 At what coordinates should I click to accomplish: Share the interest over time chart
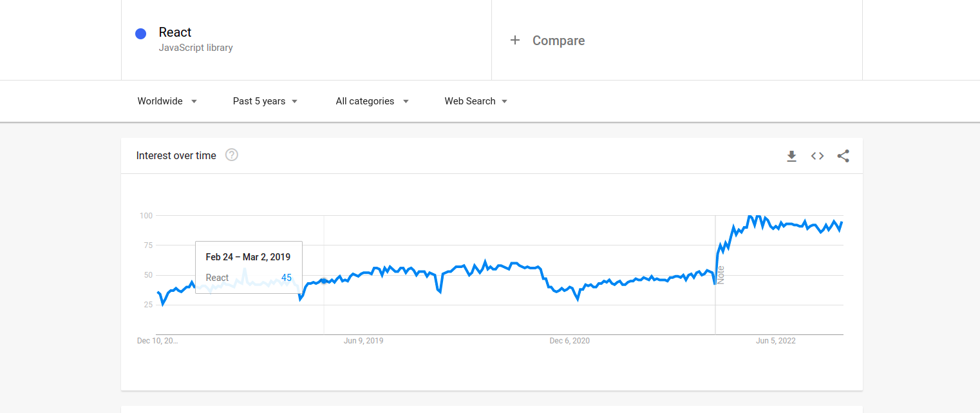click(x=843, y=156)
